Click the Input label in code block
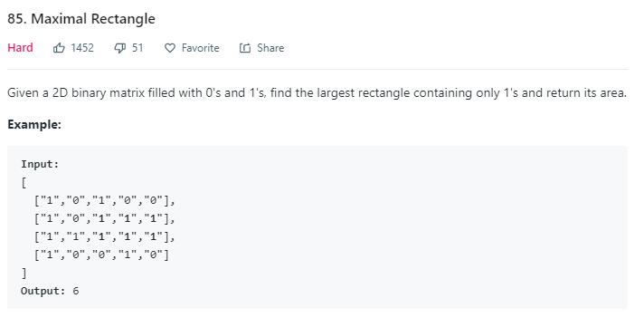 [40, 164]
